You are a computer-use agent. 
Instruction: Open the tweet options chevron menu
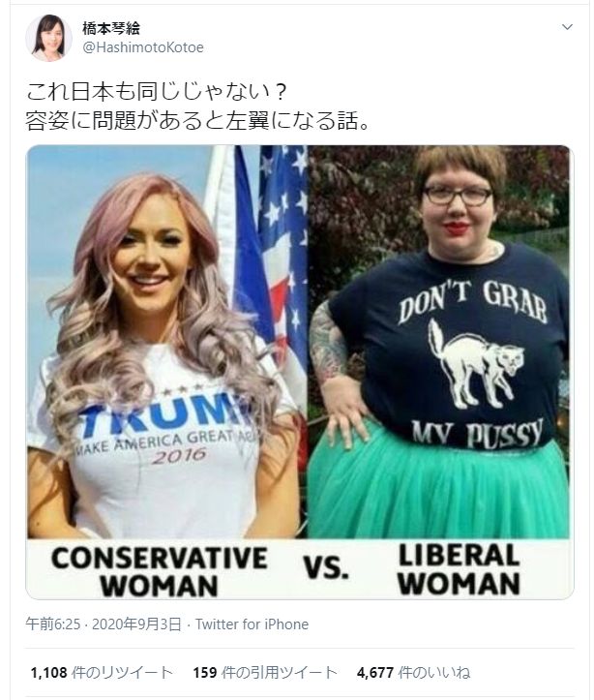coord(567,27)
